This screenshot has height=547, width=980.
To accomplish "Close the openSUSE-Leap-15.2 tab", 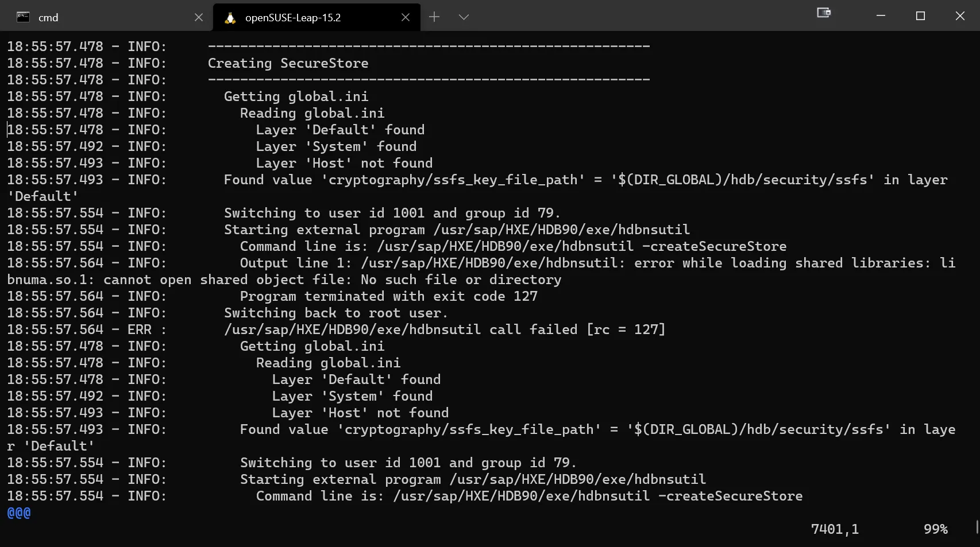I will click(x=406, y=17).
